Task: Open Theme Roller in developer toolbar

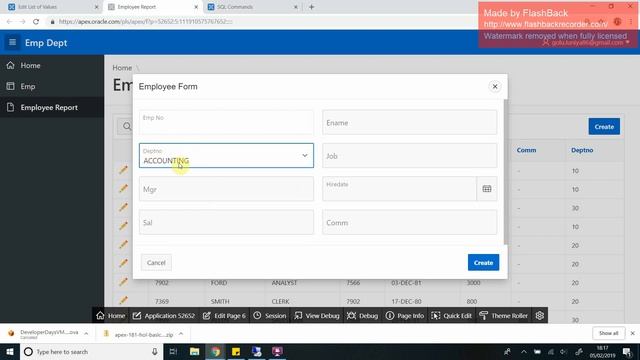Action: pos(504,316)
